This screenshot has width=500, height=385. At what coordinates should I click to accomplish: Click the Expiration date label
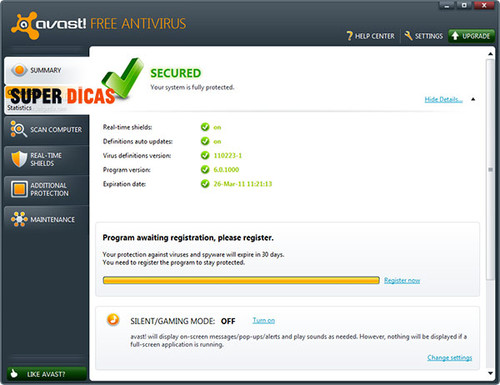click(x=124, y=184)
